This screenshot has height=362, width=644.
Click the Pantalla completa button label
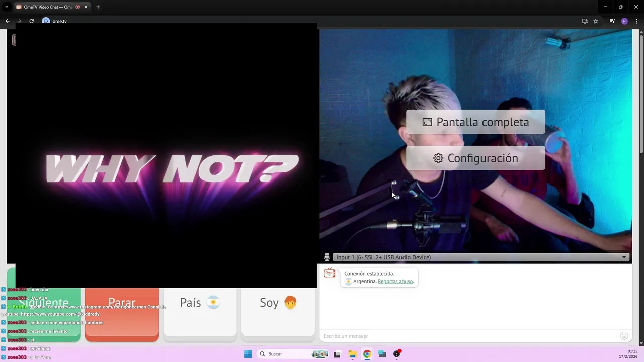tap(482, 122)
